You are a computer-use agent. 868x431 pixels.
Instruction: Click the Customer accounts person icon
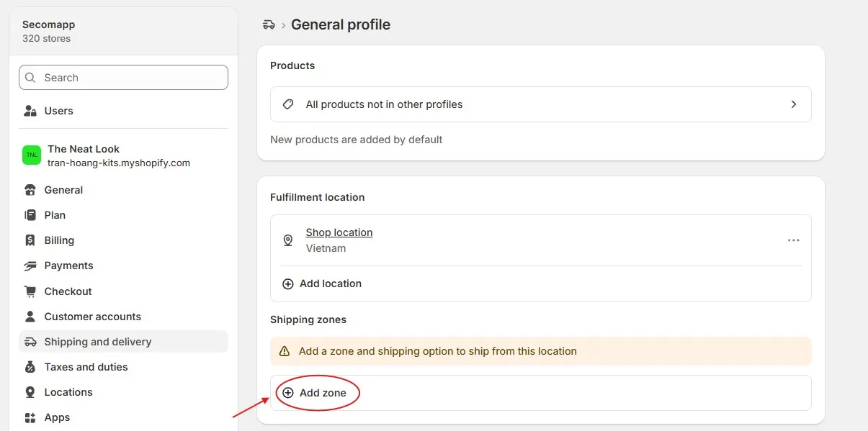coord(30,317)
